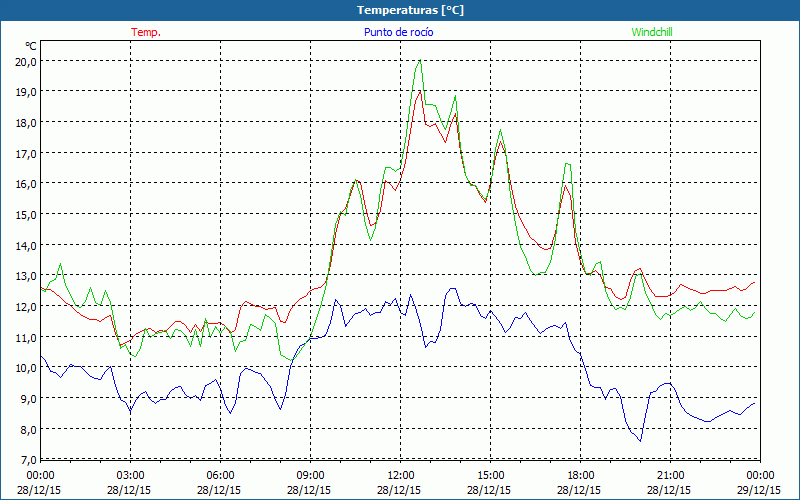Click the 9,0 y-axis value

point(29,398)
